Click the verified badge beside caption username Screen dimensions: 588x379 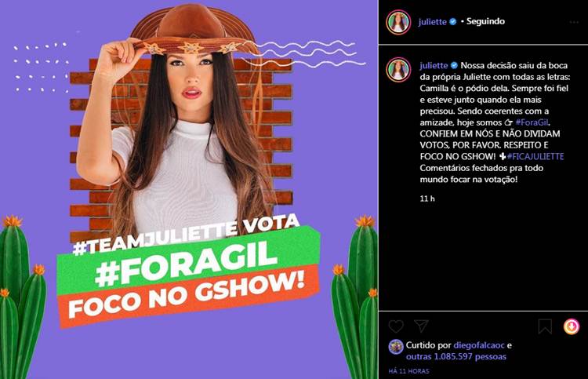coord(454,65)
